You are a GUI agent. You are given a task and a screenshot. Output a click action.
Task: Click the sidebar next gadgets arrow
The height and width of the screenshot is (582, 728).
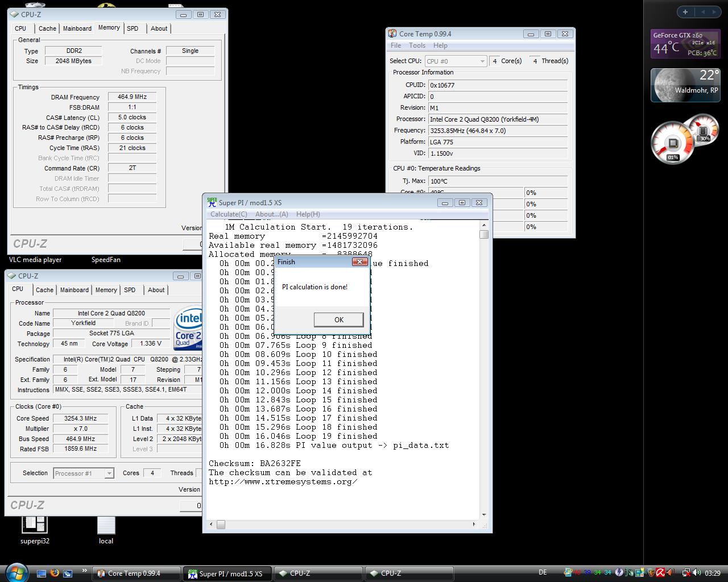[x=714, y=11]
